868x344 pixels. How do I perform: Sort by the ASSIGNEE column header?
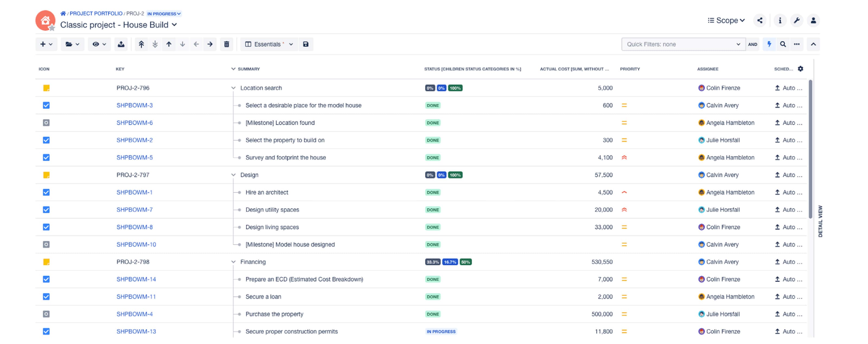pos(708,69)
